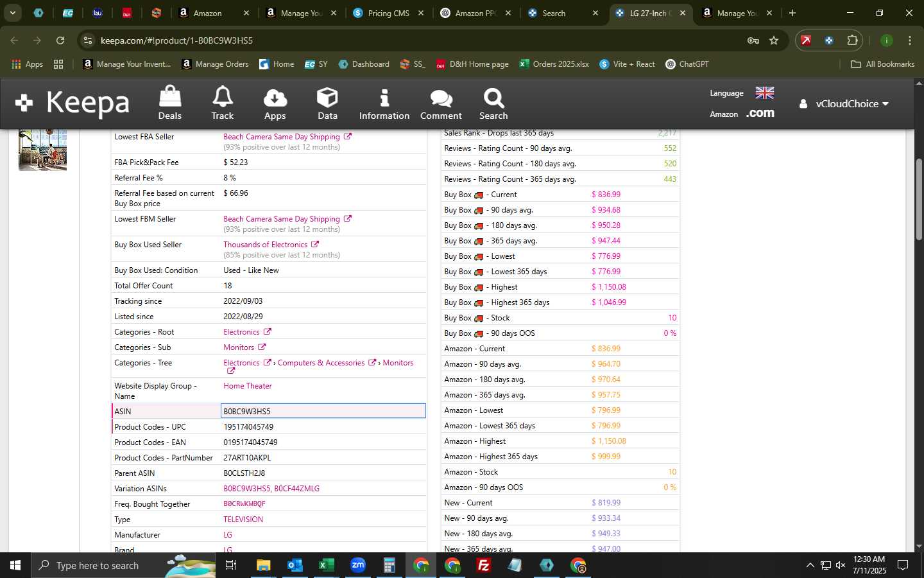Show hidden system tray icons

(x=810, y=565)
